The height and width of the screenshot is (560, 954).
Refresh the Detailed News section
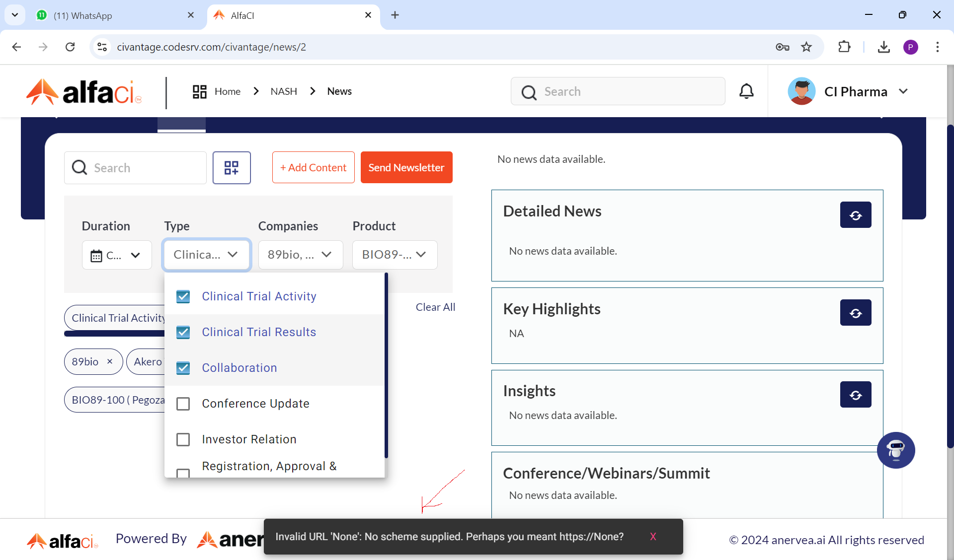click(855, 215)
